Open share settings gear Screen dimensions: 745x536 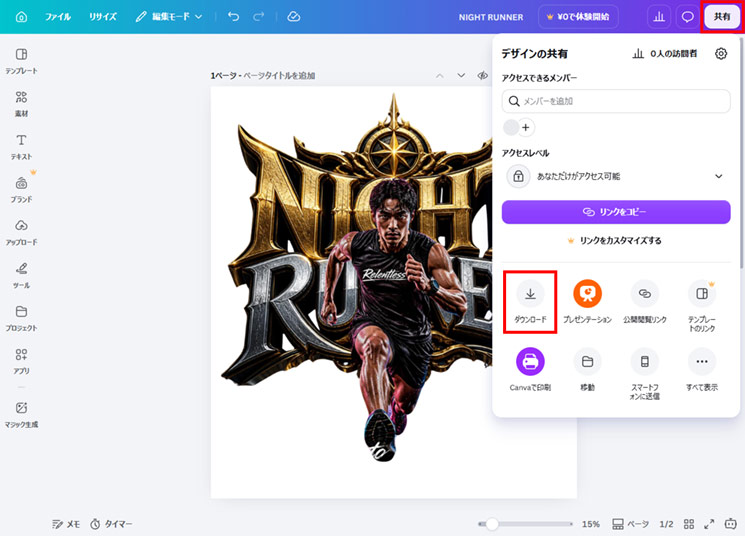point(721,54)
